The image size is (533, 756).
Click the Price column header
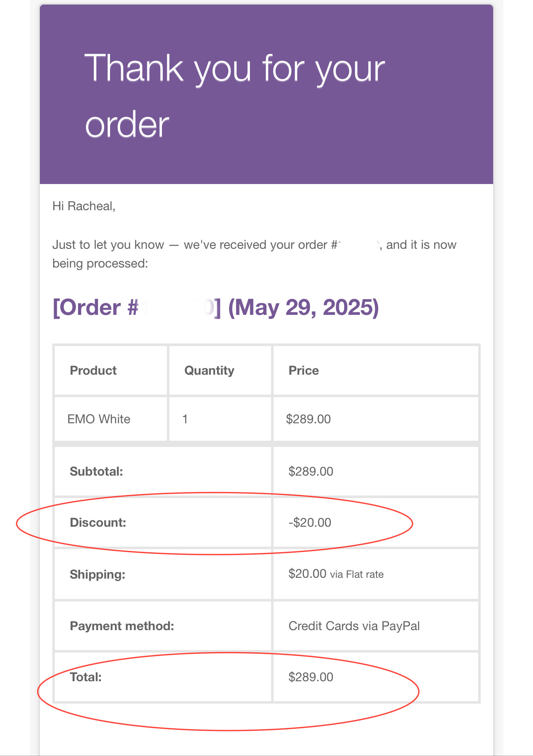click(303, 371)
